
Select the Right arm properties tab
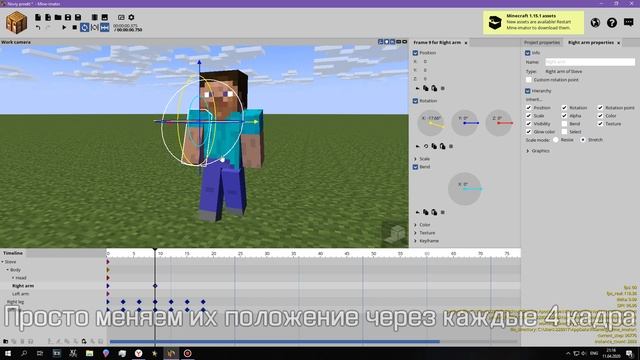(x=591, y=42)
